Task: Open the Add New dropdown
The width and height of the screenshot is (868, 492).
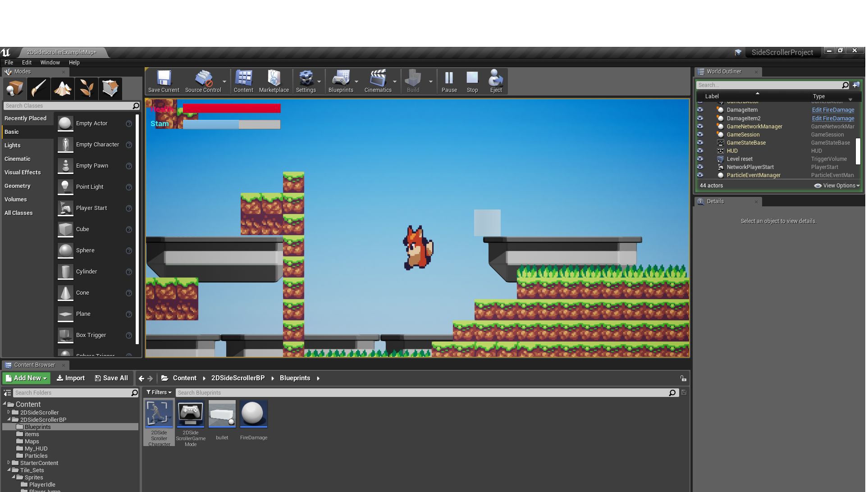Action: (27, 378)
